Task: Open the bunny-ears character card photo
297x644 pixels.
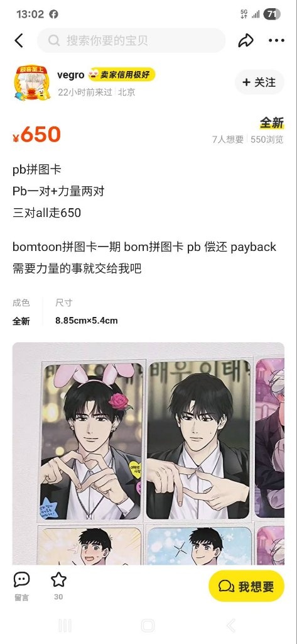Action: [x=92, y=441]
